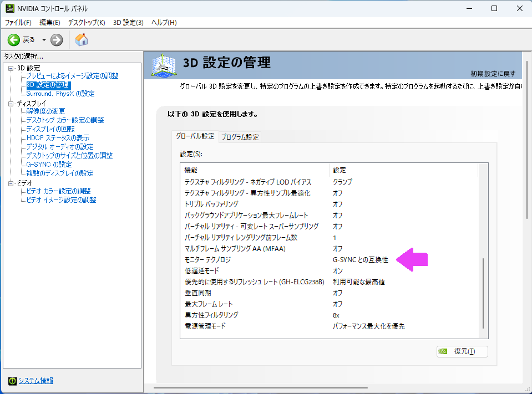Click the 3D 設定の管理 header cube icon
Viewport: 532px width, 394px height.
[164, 66]
